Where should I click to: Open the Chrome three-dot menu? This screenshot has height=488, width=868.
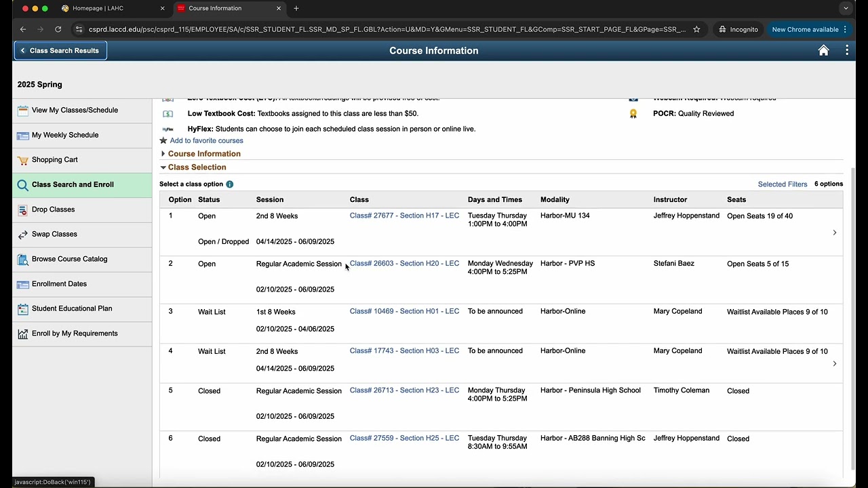pyautogui.click(x=845, y=29)
